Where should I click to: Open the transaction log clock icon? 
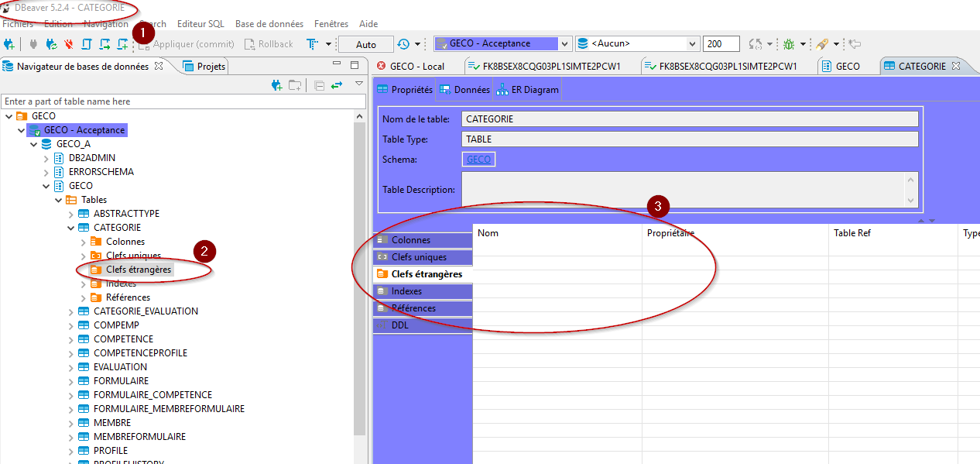pos(403,44)
